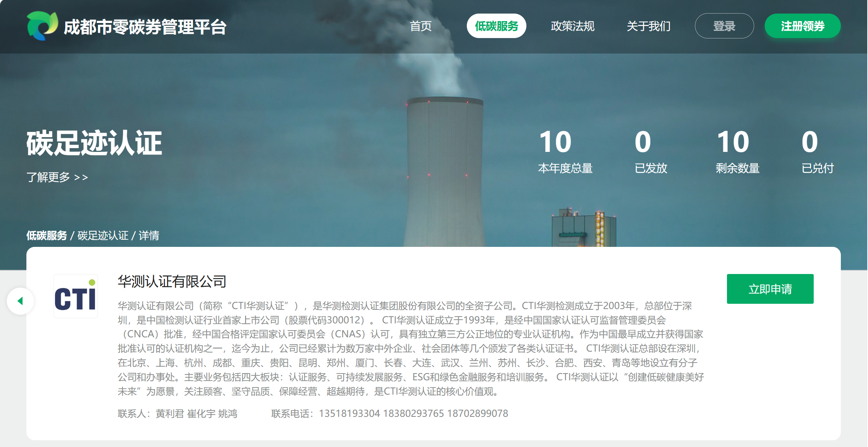Screen dimensions: 868x447
Task: Click the phone number 18380293765
Action: coord(414,413)
